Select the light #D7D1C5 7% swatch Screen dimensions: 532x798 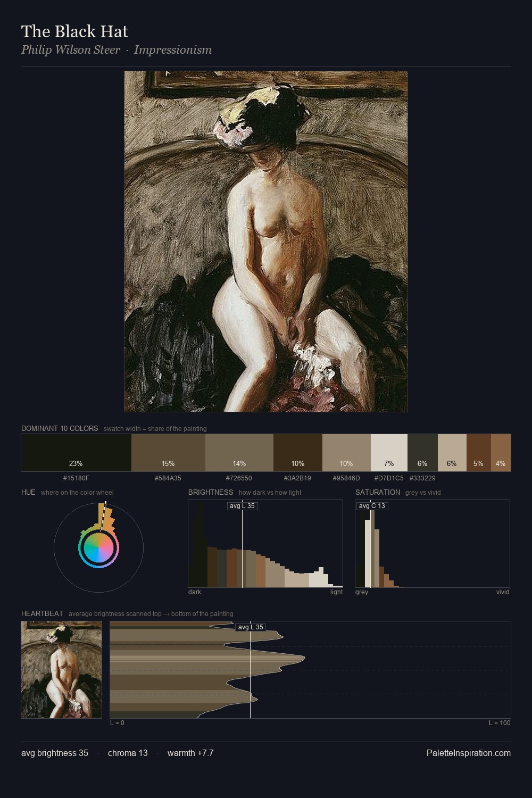[x=389, y=453]
